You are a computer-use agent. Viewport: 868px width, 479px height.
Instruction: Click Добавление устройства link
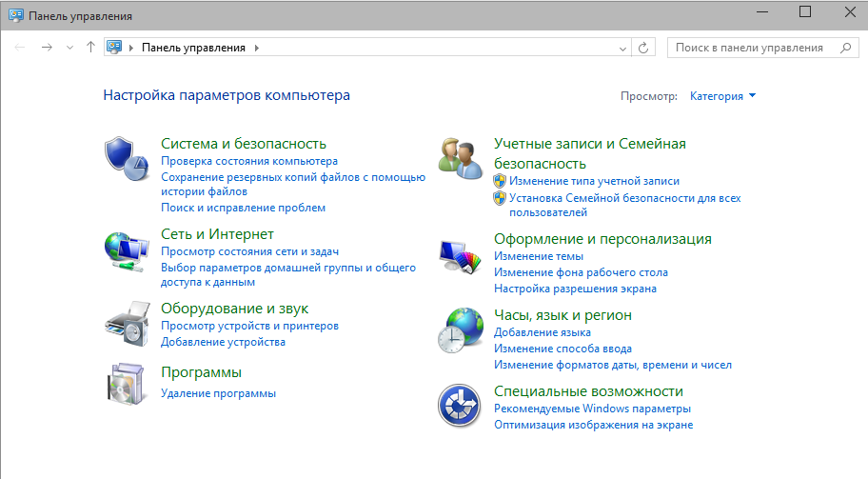coord(223,342)
